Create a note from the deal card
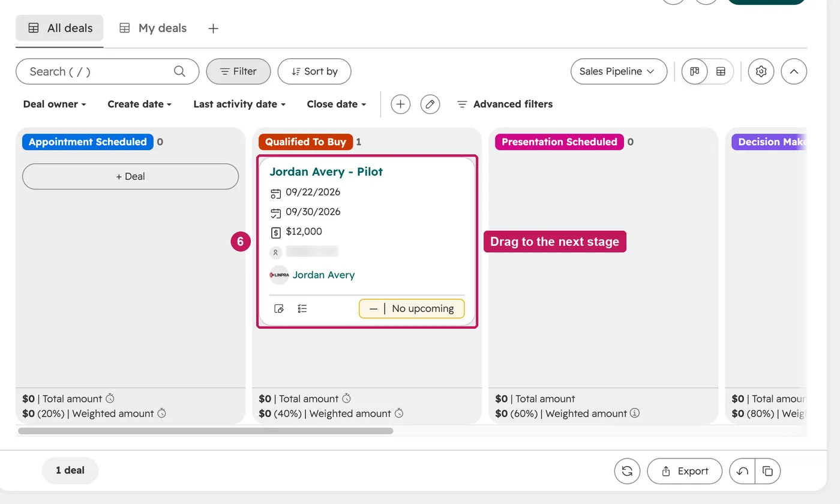This screenshot has height=504, width=840. coord(279,308)
